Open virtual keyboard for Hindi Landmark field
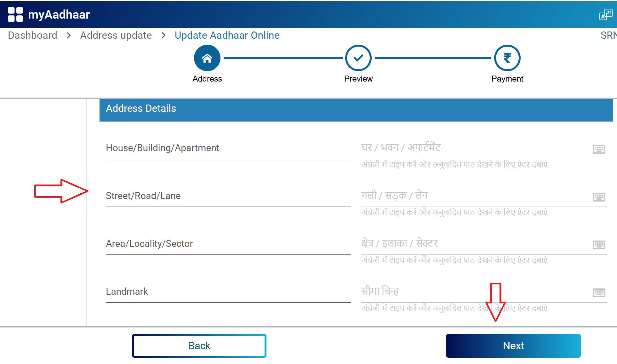Viewport: 617px width, 364px height. tap(599, 293)
